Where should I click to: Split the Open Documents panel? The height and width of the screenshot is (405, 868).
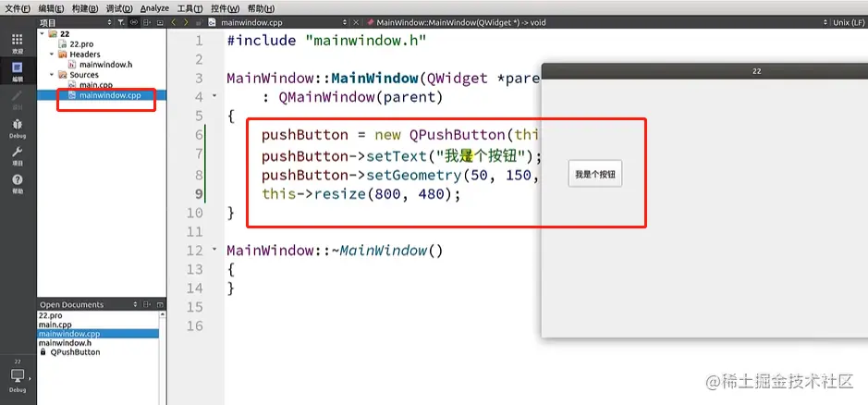coord(147,305)
